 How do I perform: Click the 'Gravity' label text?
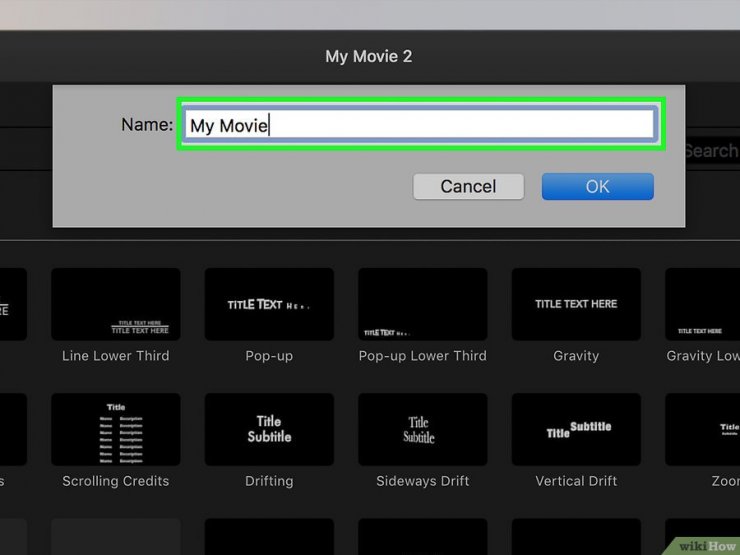pos(576,356)
